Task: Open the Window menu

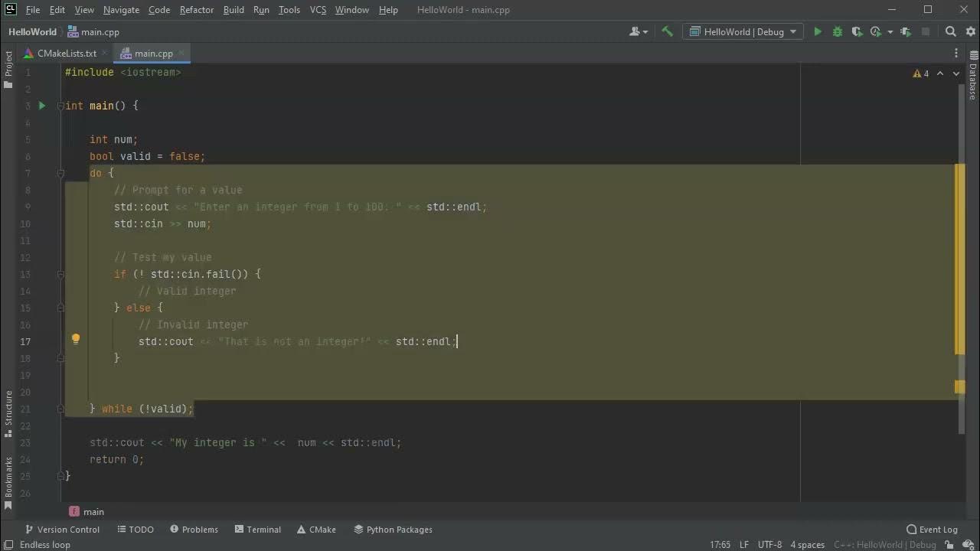Action: coord(352,10)
